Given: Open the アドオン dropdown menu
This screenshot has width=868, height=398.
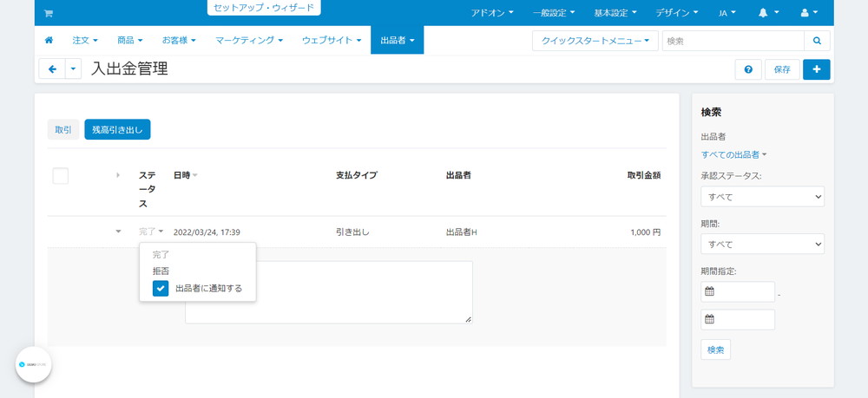Looking at the screenshot, I should [492, 13].
